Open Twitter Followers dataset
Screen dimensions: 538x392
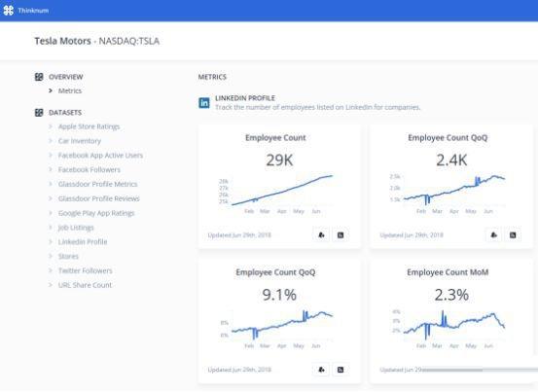pyautogui.click(x=85, y=270)
